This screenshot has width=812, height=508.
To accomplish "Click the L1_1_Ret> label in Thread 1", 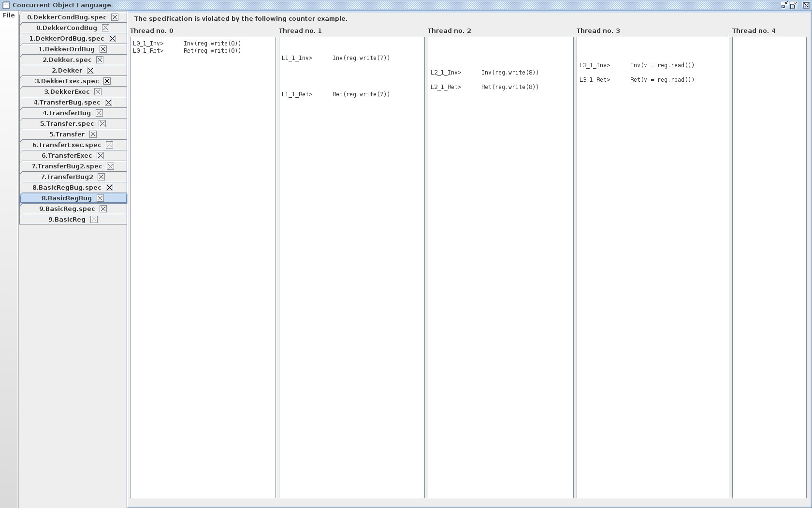I will 297,94.
